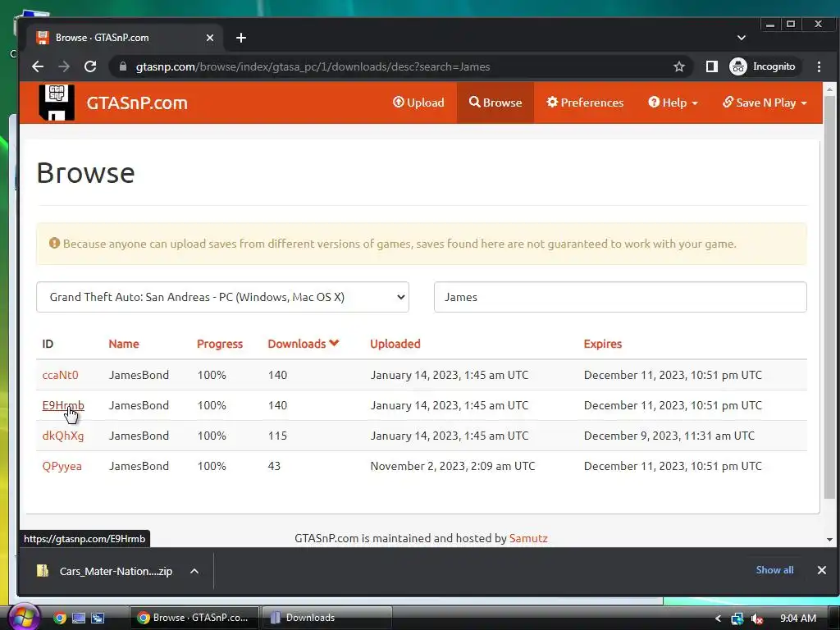Click the site lock icon in address bar
The height and width of the screenshot is (630, 840).
point(123,66)
